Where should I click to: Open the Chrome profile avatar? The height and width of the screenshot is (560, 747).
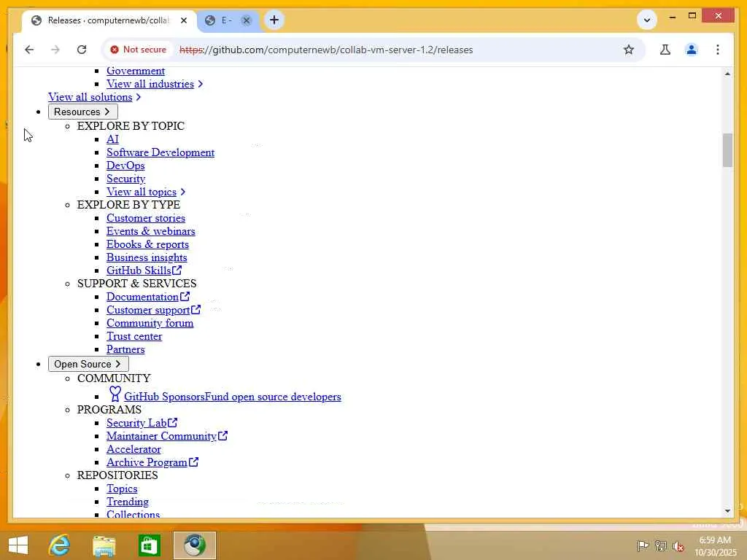coord(692,50)
